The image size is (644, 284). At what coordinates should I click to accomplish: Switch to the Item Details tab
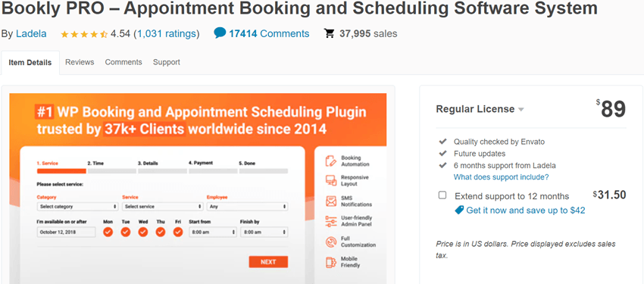[x=30, y=63]
